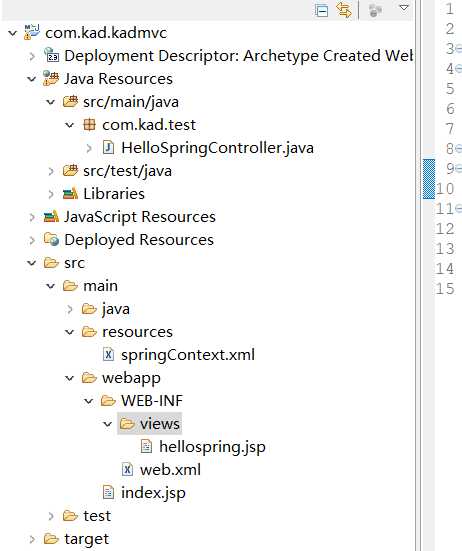Viewport: 462px width, 551px height.
Task: Click the HelloSpringController.java file icon
Action: (x=108, y=148)
